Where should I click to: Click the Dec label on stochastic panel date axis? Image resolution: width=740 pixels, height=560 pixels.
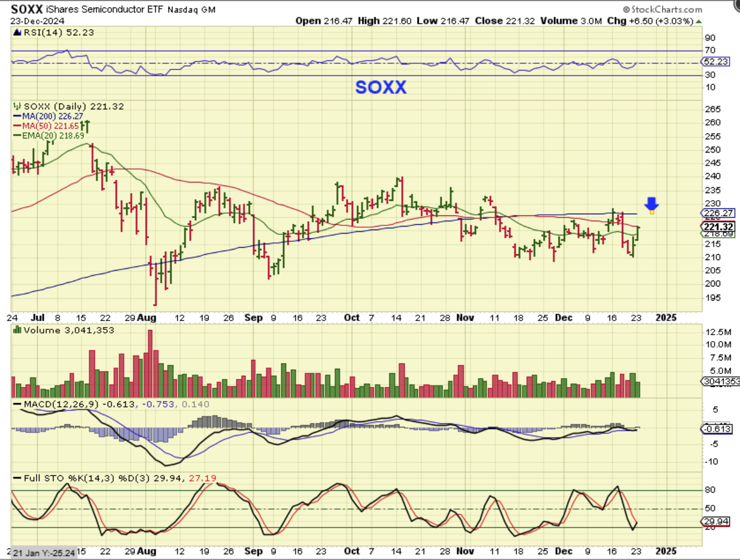click(563, 551)
